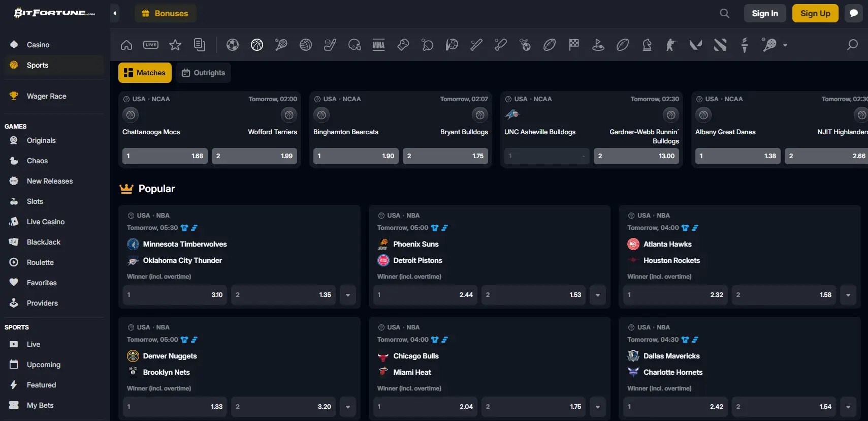This screenshot has width=868, height=421.
Task: Select the table tennis paddle icon
Action: point(428,45)
